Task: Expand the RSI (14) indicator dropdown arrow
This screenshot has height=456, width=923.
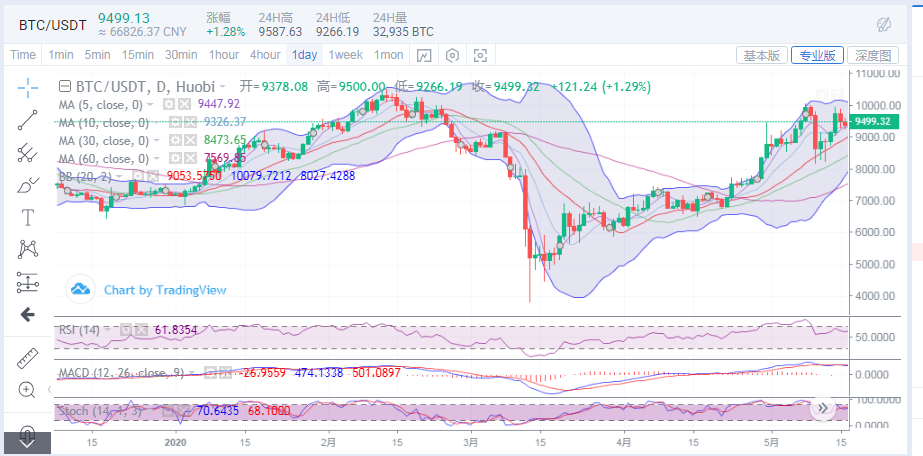Action: tap(112, 328)
